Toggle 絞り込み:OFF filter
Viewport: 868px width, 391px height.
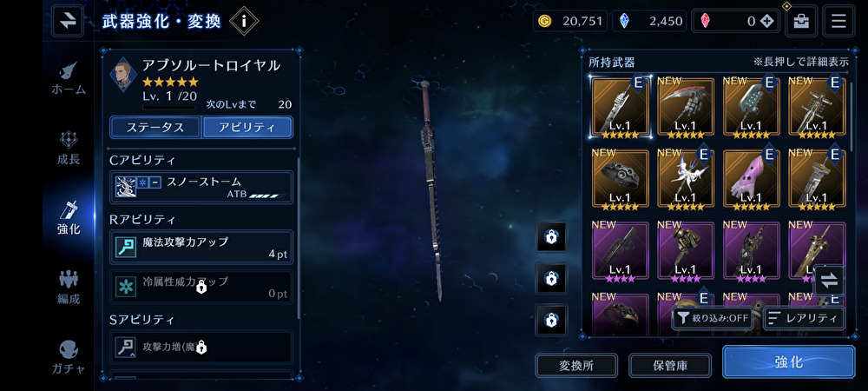pos(713,319)
